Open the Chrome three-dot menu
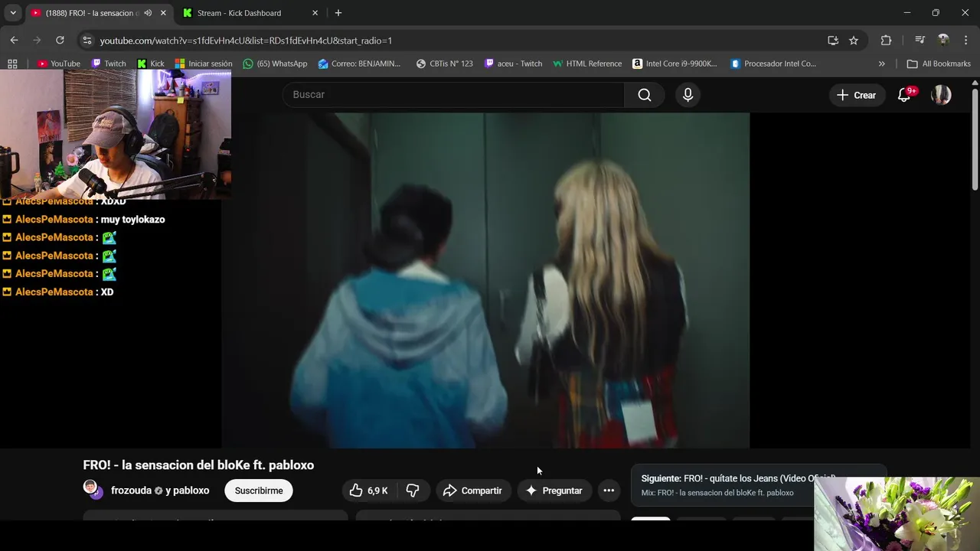This screenshot has width=980, height=551. 966,41
